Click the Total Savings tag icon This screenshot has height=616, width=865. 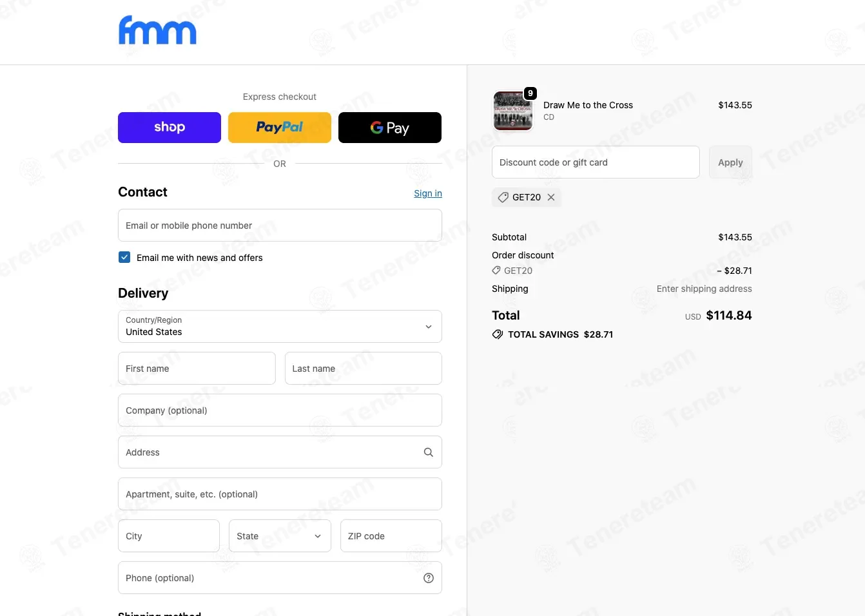pos(498,334)
